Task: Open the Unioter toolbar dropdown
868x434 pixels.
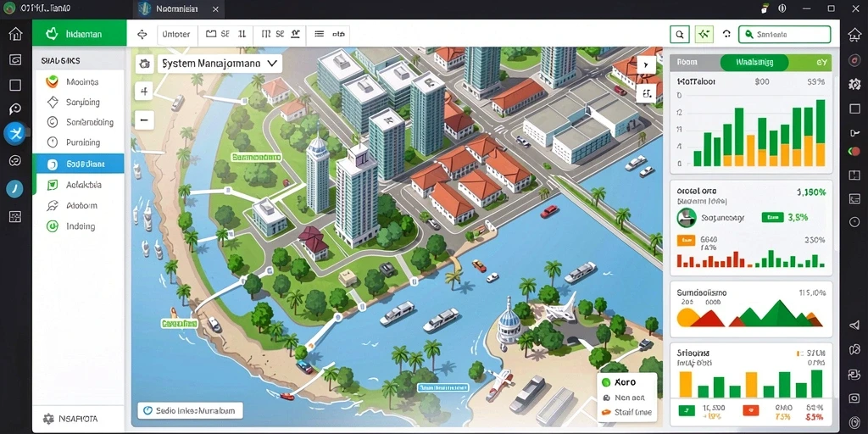Action: click(x=176, y=34)
